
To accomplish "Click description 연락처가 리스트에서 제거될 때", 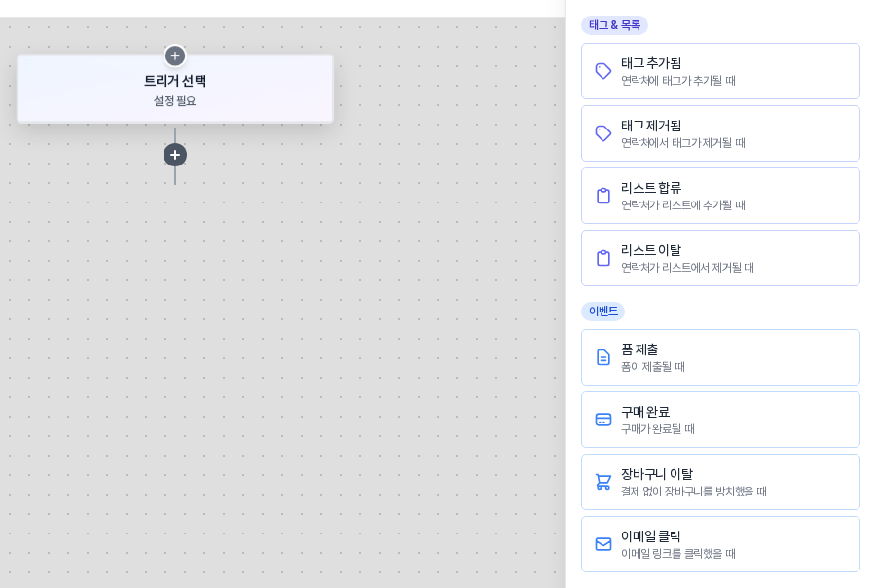I will [x=688, y=268].
